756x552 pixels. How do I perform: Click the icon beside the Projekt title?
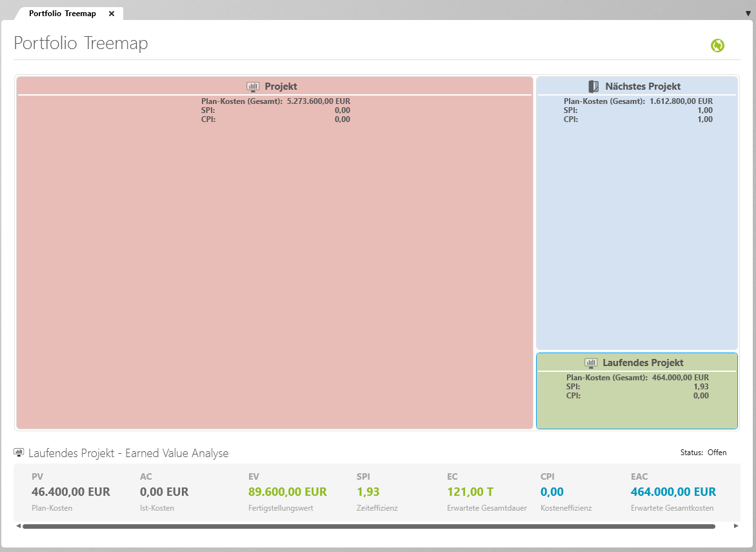pos(253,87)
